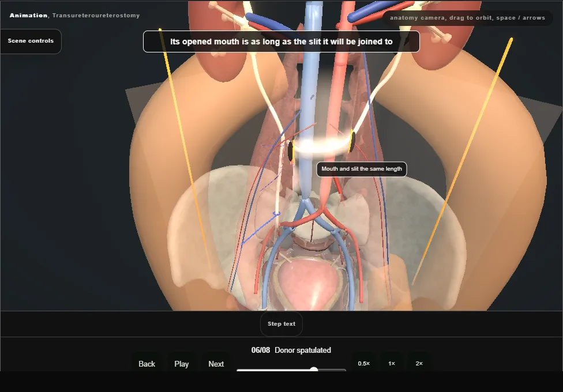The image size is (563, 392).
Task: Advance to the Next step
Action: (x=216, y=364)
